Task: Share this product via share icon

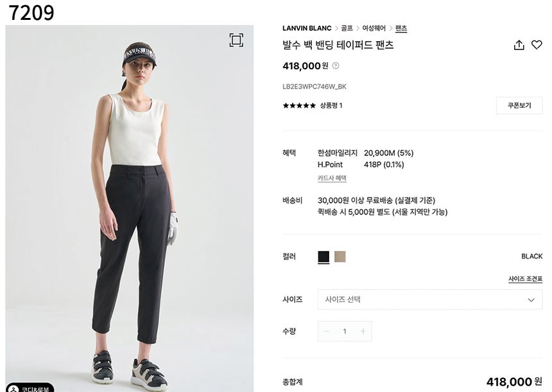Action: pos(519,45)
